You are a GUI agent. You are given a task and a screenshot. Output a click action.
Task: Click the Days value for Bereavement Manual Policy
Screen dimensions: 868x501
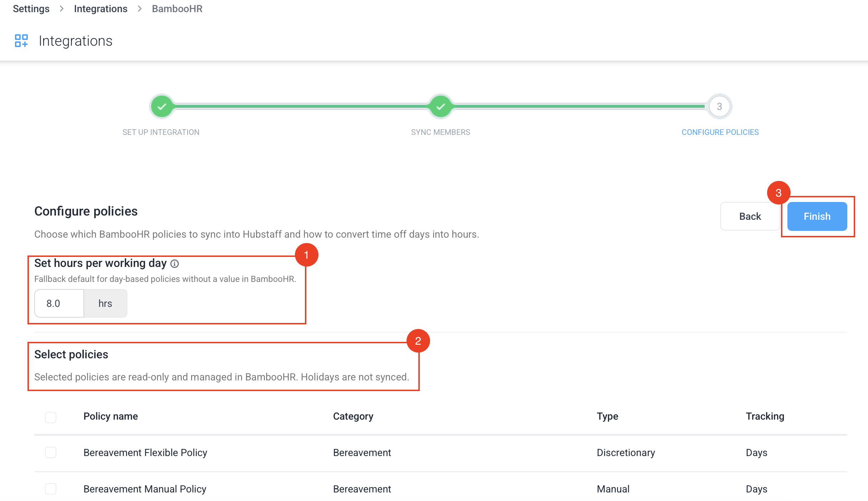[756, 489]
